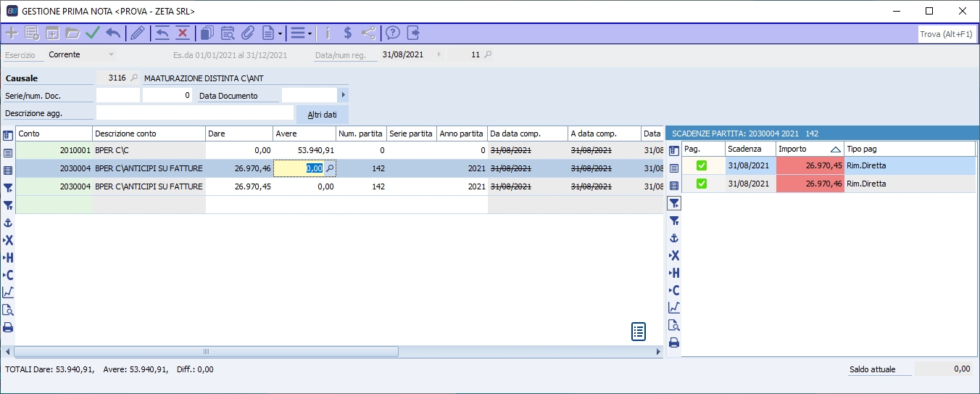
Task: Uncheck Pag. checkbox for 26.970,45 installment
Action: point(702,165)
